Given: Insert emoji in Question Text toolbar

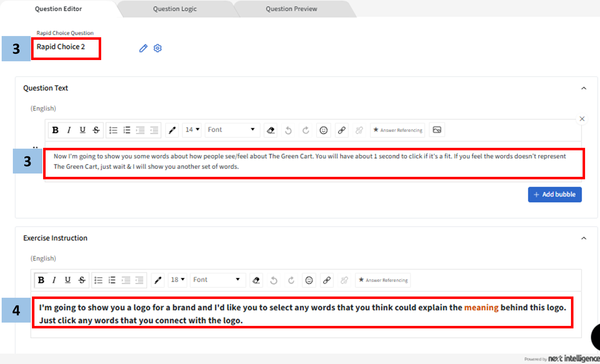Looking at the screenshot, I should pos(323,130).
